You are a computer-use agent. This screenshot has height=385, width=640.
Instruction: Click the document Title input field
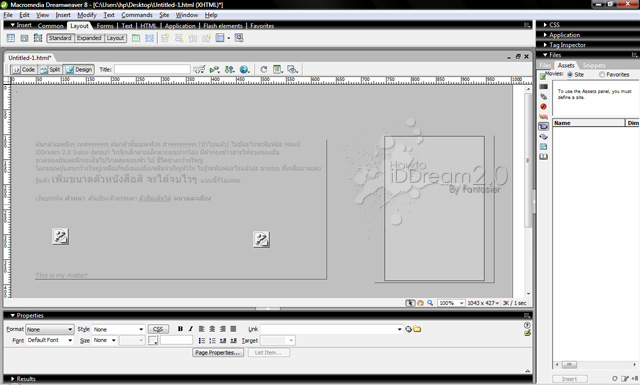[x=152, y=69]
